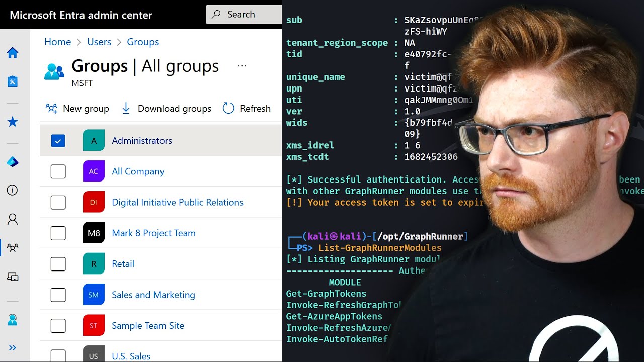Click the All Company AC avatar icon
This screenshot has height=362, width=644.
[x=94, y=171]
